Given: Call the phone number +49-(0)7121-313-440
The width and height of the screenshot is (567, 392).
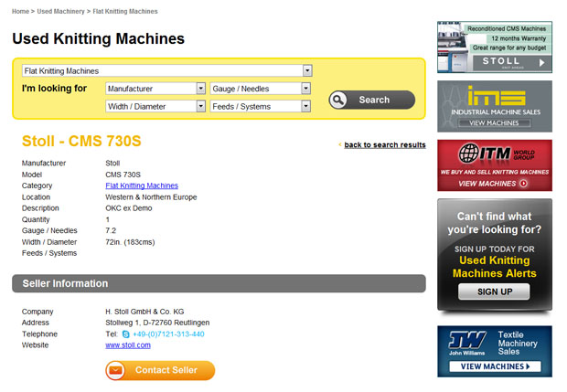Looking at the screenshot, I should [x=168, y=334].
